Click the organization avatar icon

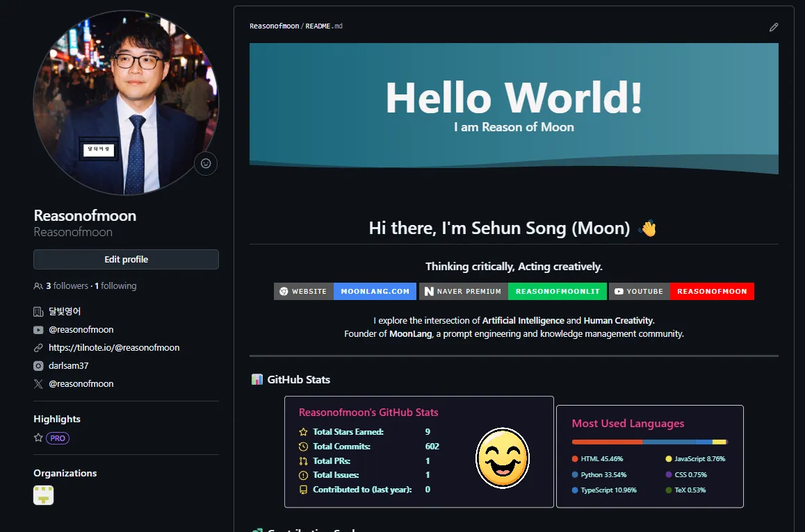(44, 495)
